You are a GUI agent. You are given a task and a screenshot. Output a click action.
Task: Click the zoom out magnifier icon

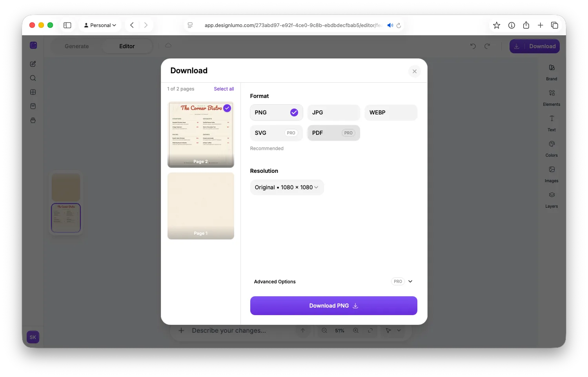coord(324,330)
